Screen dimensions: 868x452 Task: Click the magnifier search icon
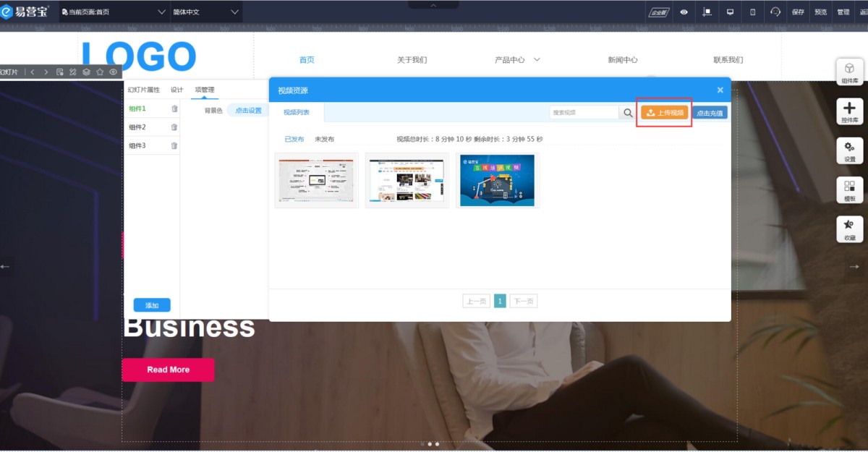pos(629,113)
